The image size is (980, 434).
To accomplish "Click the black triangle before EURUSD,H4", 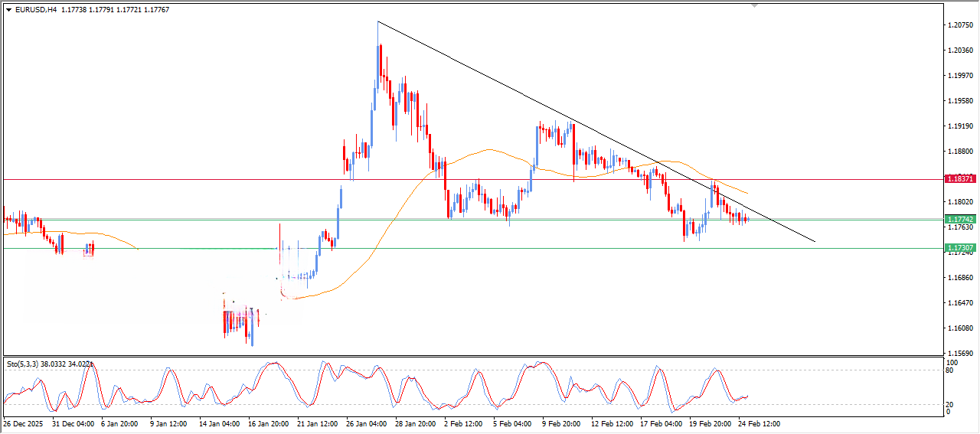I will tap(9, 10).
